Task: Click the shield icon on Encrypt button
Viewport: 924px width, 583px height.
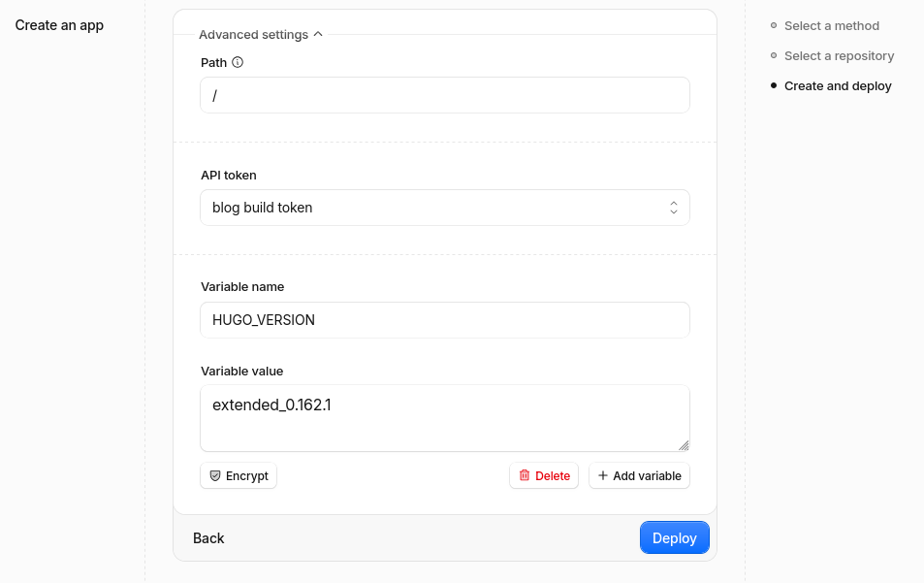Action: coord(215,475)
